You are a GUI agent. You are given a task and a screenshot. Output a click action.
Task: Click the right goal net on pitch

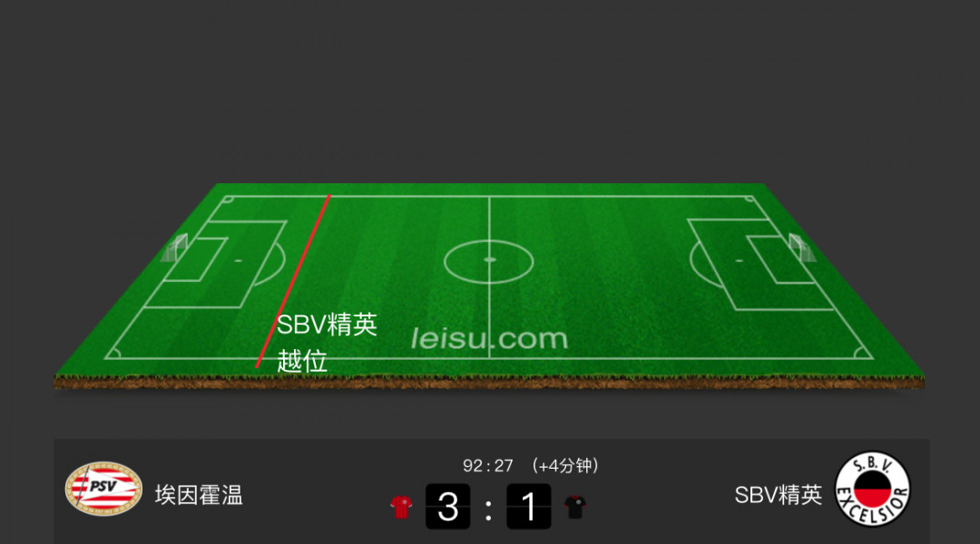(802, 248)
